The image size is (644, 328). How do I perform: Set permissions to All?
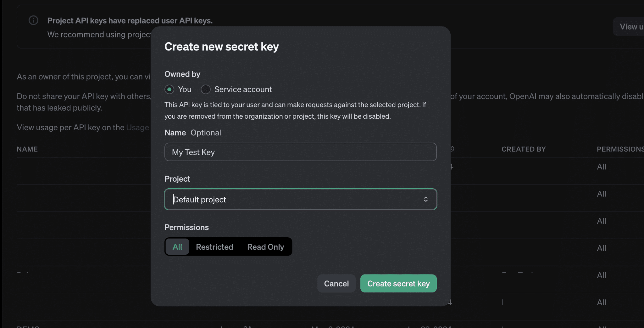(177, 247)
